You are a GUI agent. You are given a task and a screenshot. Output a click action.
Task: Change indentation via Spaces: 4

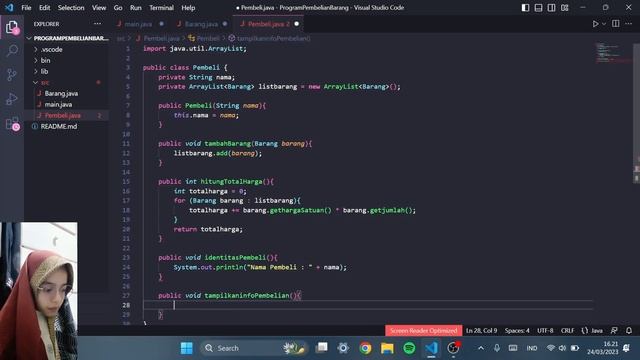point(517,331)
